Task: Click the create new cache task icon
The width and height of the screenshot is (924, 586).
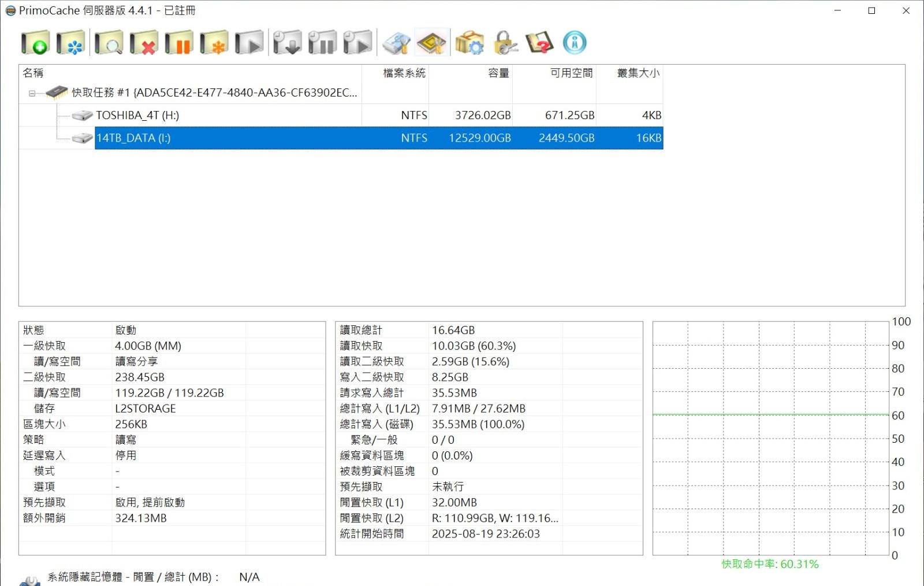Action: [35, 43]
